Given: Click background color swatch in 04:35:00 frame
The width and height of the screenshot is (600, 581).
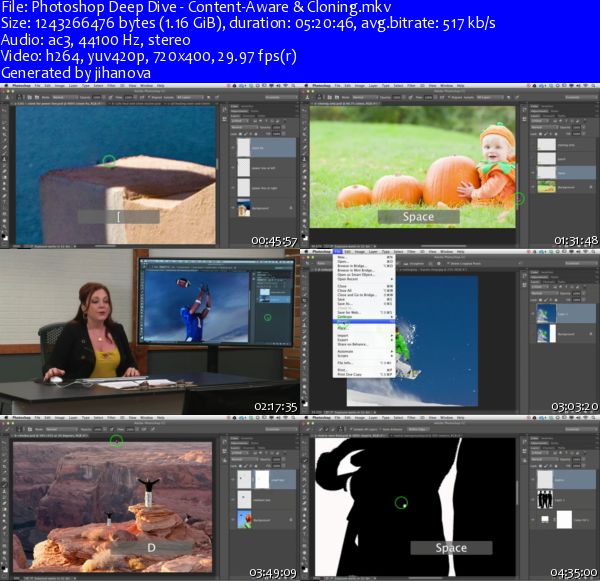Looking at the screenshot, I should click(x=306, y=570).
